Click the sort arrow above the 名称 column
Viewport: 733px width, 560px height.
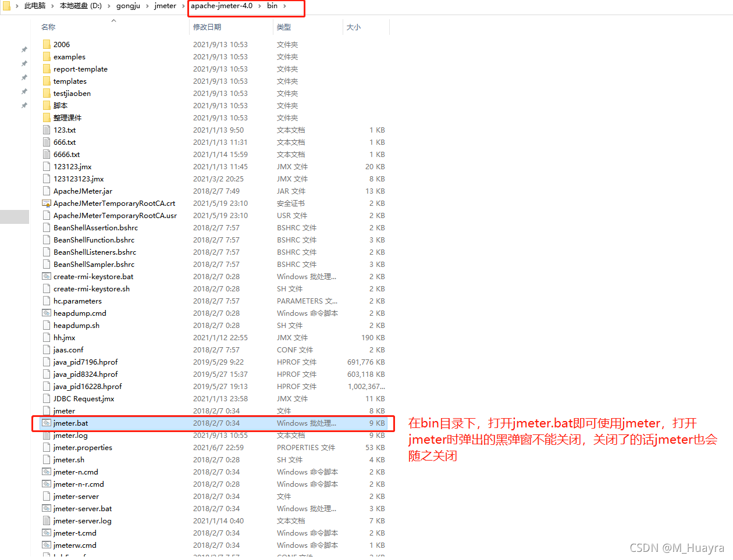click(x=113, y=20)
